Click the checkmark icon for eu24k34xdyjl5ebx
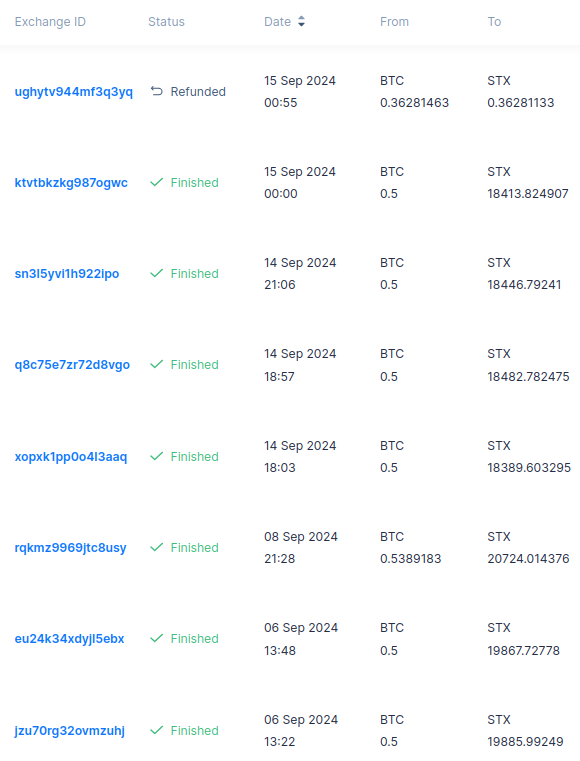This screenshot has width=580, height=761. point(156,638)
